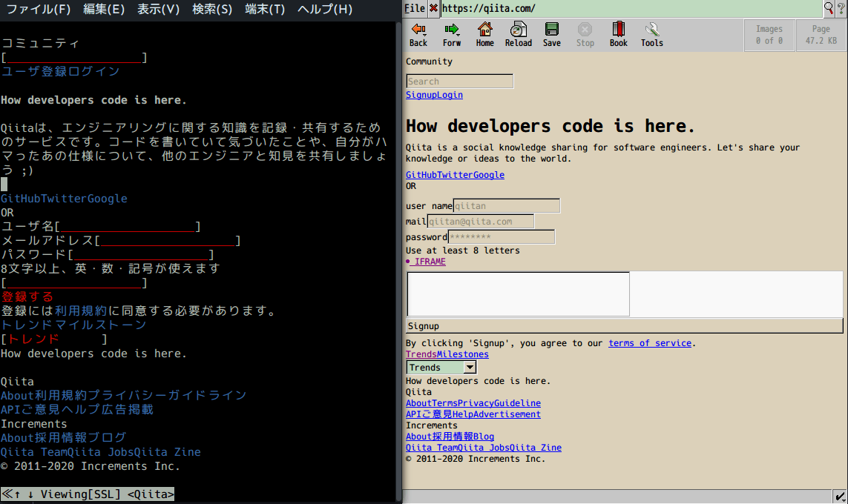Click the Signup button
848x504 pixels.
click(624, 325)
